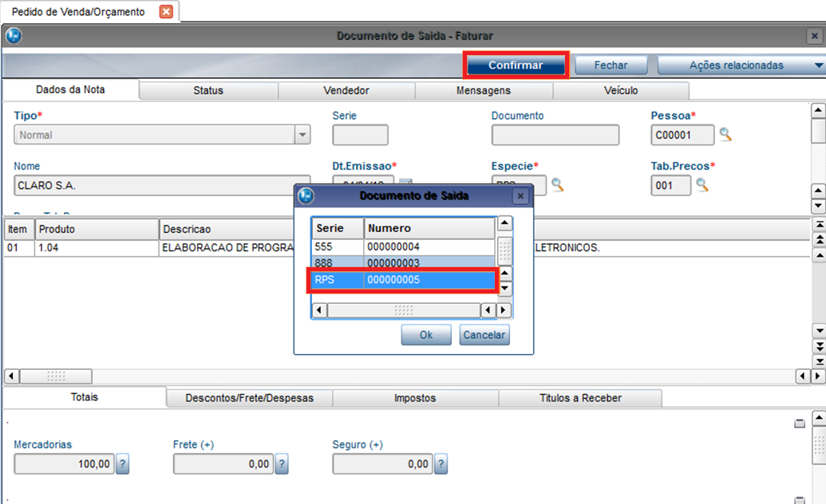
Task: Expand the Tipo Normal combo box
Action: point(302,135)
